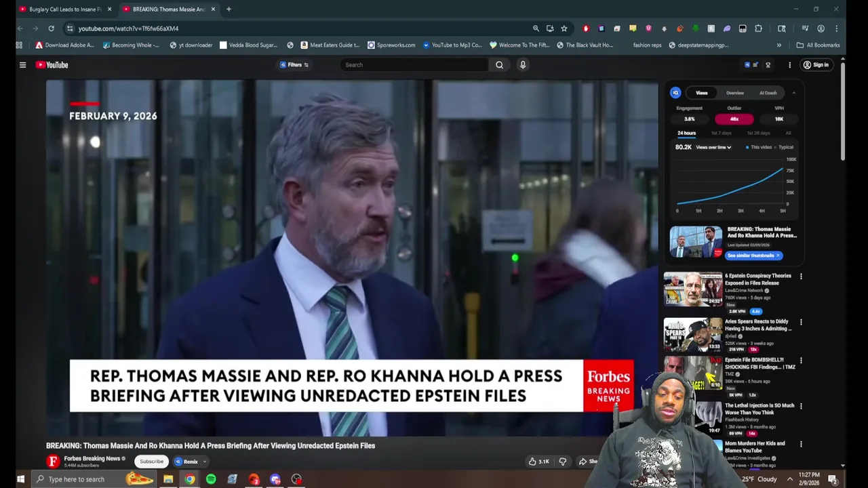This screenshot has width=868, height=488.
Task: Select the VPH 16K metric pill
Action: click(779, 119)
